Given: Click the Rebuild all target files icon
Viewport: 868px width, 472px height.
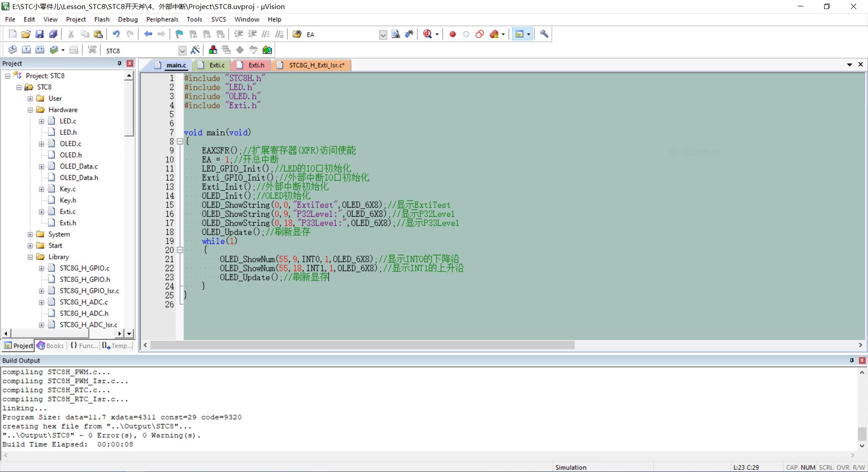Looking at the screenshot, I should [x=40, y=50].
